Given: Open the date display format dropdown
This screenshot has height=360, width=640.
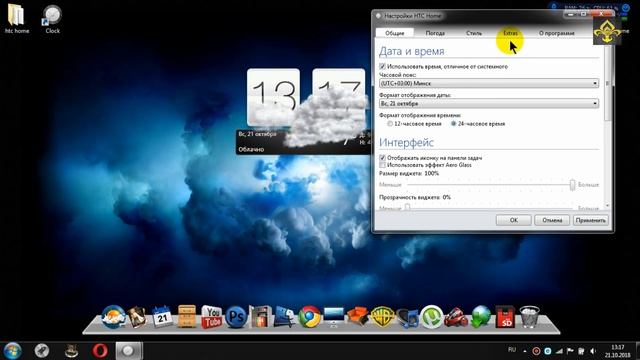Looking at the screenshot, I should [489, 104].
